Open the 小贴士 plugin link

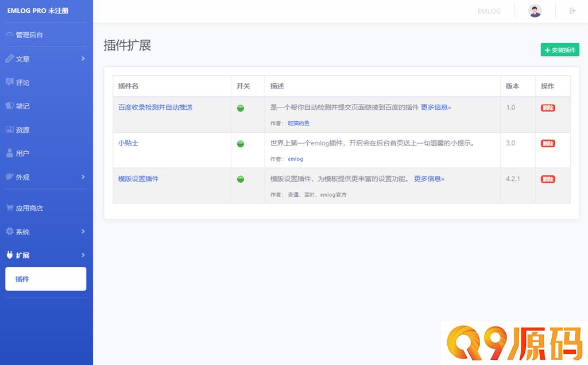click(x=128, y=143)
